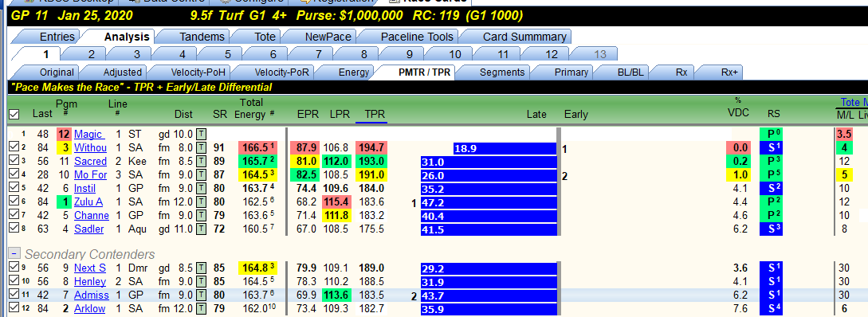Open the Tote tab
The image size is (868, 317).
265,37
